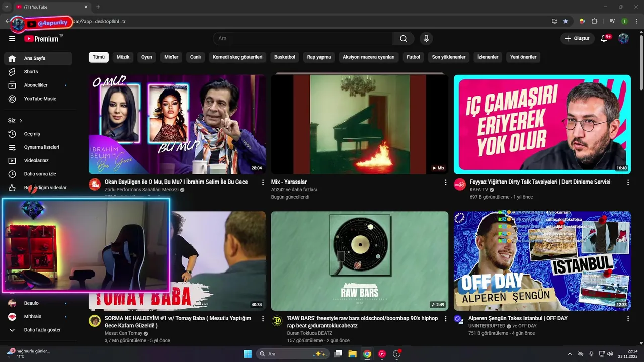Open Geçmiş history in sidebar

(38, 134)
